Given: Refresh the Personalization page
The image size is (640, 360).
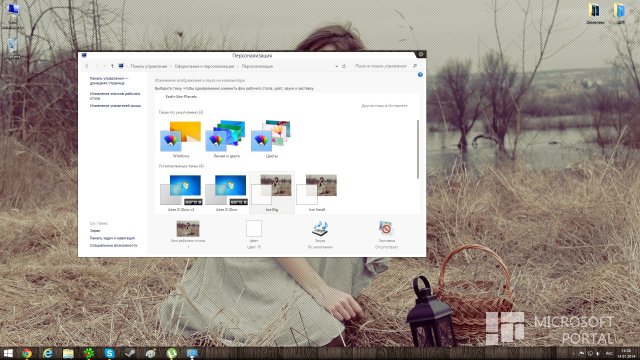Looking at the screenshot, I should (x=344, y=66).
